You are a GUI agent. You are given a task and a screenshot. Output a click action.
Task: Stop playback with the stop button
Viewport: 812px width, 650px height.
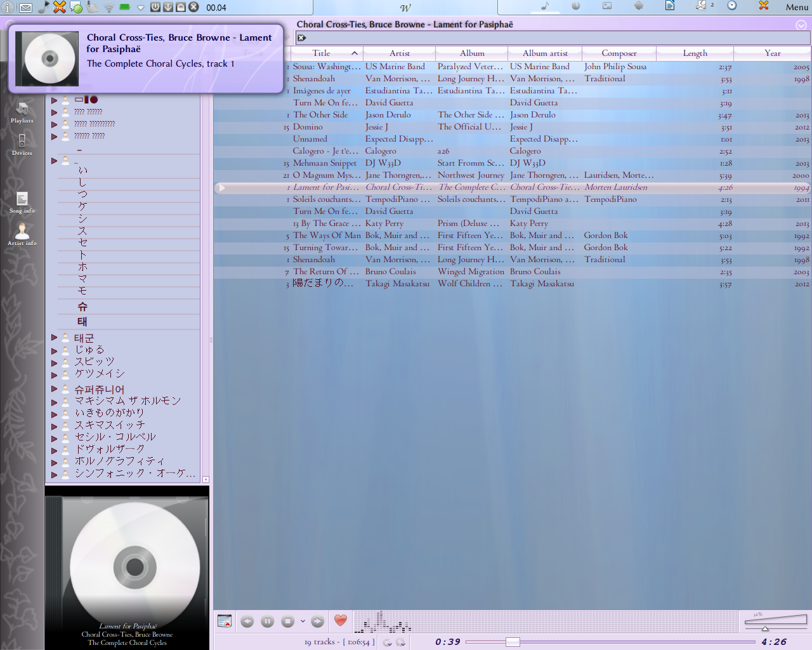coord(288,621)
